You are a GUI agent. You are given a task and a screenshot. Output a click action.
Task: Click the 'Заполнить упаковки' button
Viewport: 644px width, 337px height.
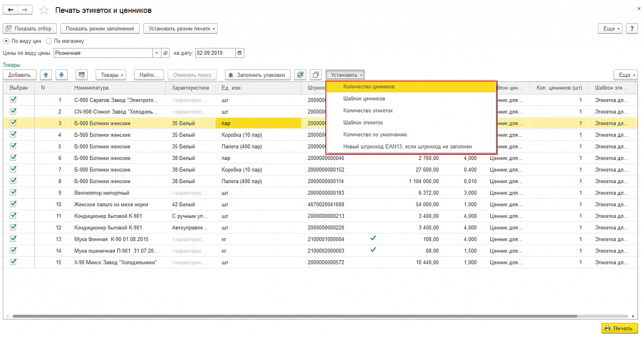coord(258,75)
